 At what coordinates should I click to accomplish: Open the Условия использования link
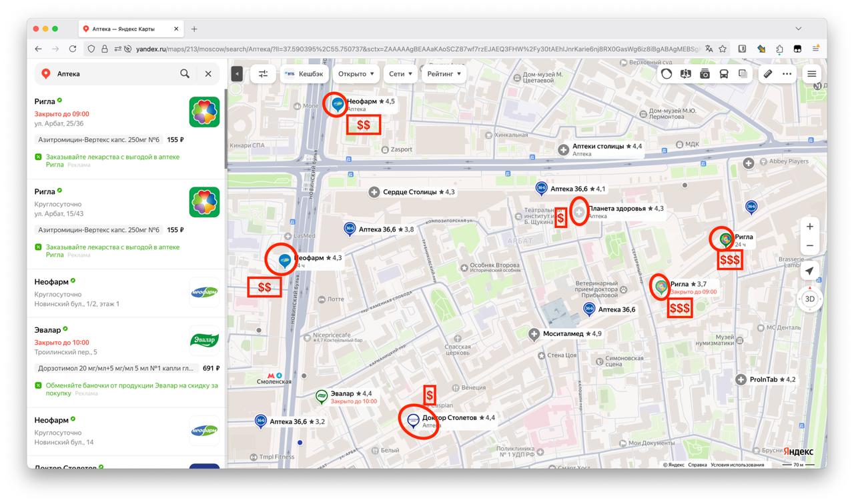(737, 465)
